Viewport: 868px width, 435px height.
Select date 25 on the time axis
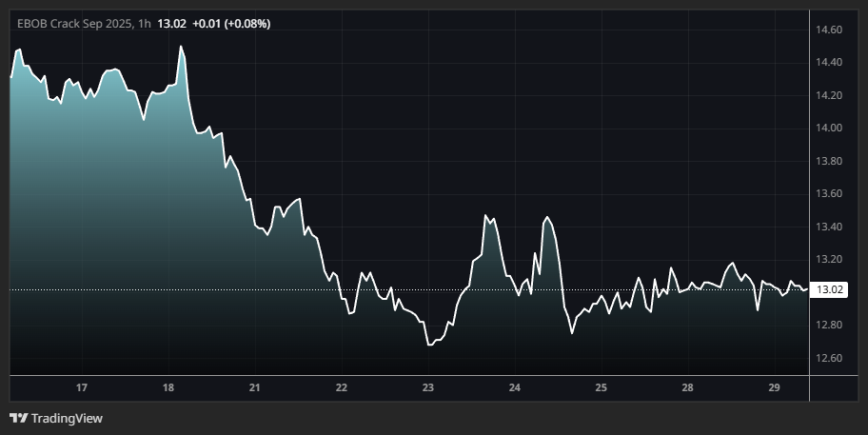(602, 387)
